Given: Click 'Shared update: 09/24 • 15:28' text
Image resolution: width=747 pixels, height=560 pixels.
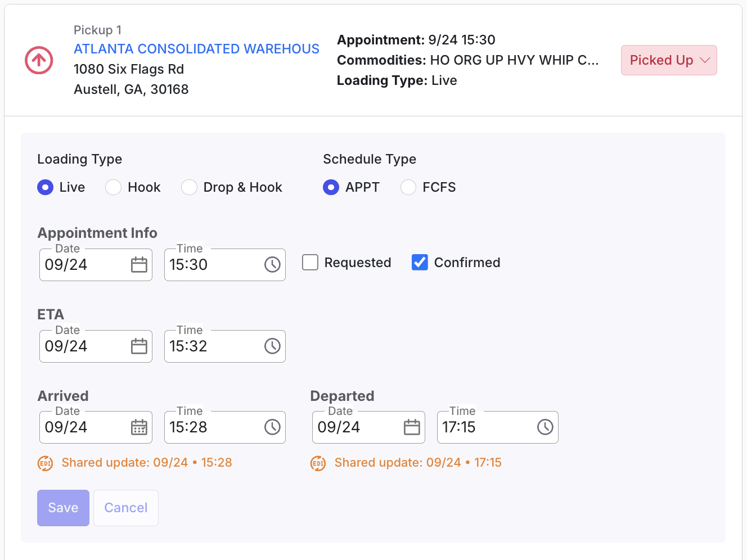Looking at the screenshot, I should click(x=147, y=463).
